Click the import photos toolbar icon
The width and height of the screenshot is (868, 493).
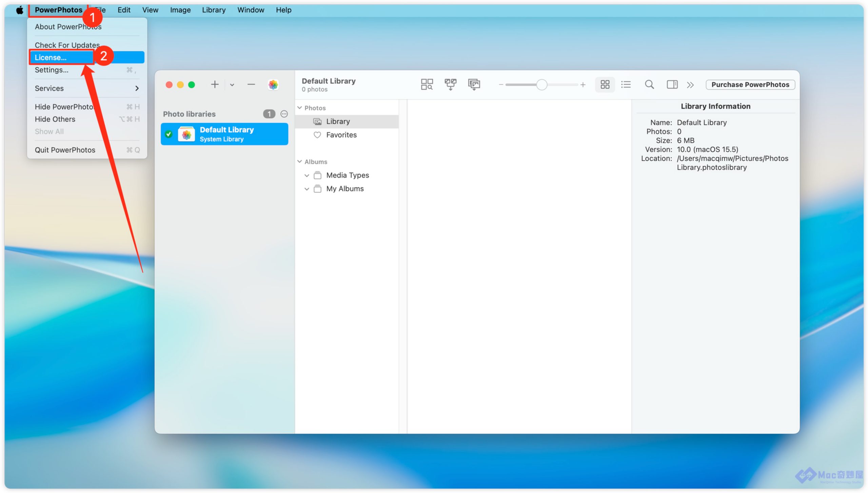[474, 84]
